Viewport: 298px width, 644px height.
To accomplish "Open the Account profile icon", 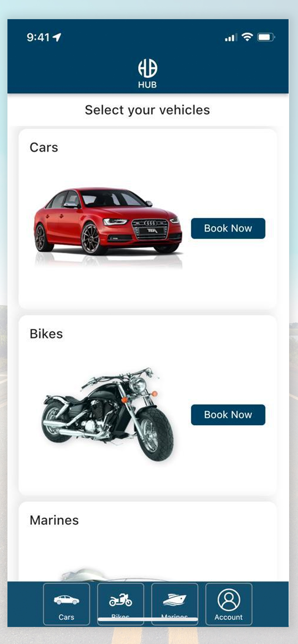I will click(x=229, y=600).
